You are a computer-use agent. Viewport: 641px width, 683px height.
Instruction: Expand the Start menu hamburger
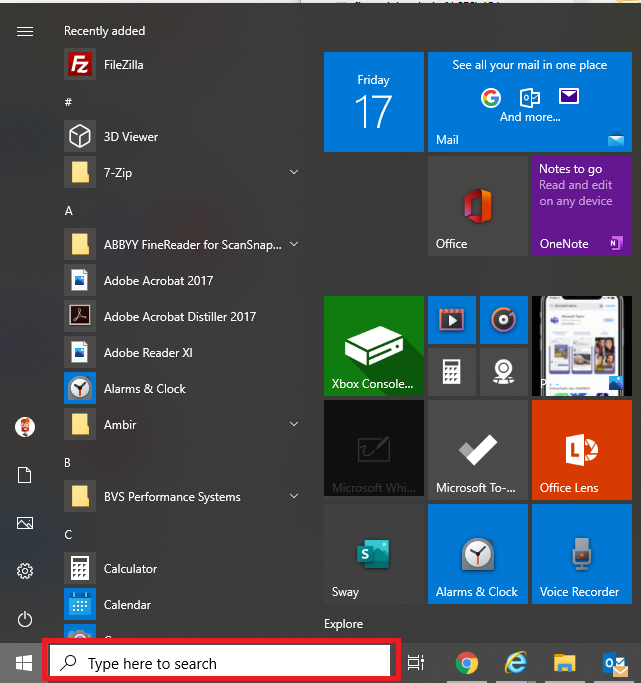[25, 31]
